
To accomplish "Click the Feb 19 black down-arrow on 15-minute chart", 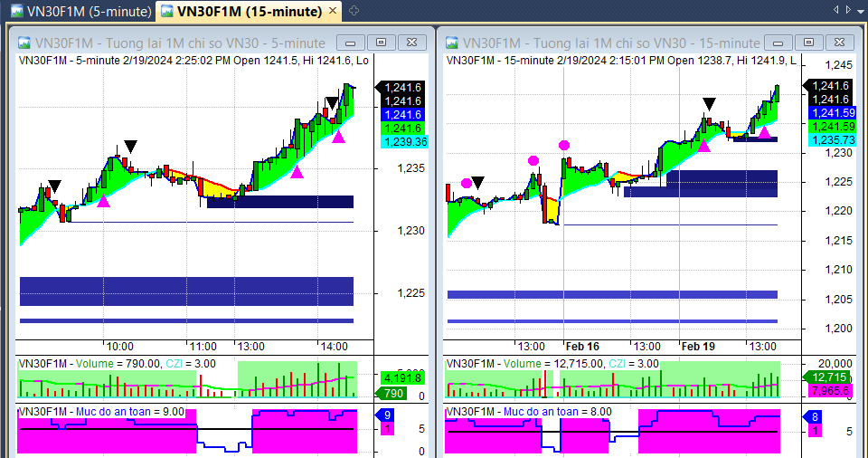I will pos(709,104).
